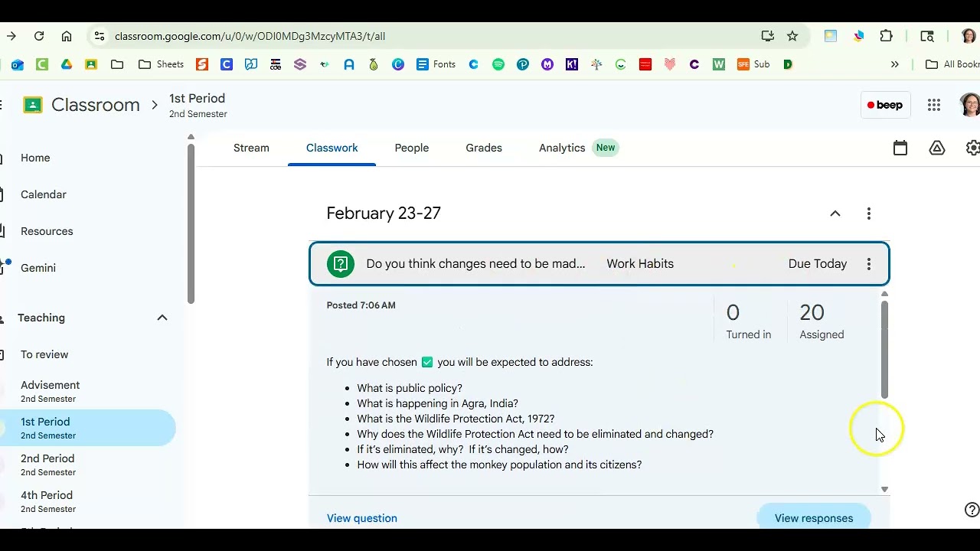Open the Grades tab
This screenshot has height=551, width=980.
(x=484, y=148)
